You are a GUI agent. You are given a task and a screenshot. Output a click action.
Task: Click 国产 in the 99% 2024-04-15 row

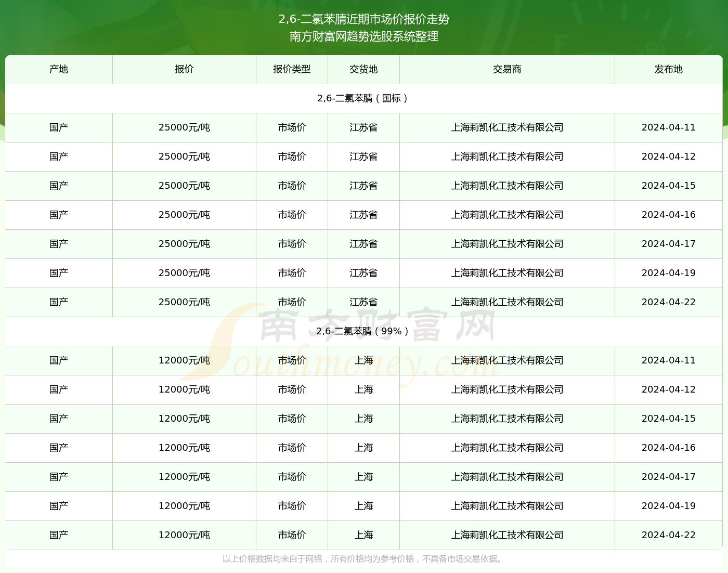pos(59,419)
